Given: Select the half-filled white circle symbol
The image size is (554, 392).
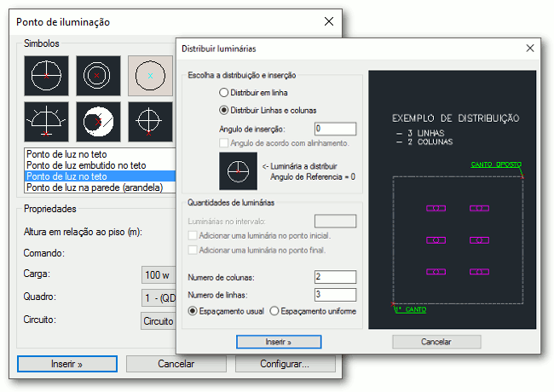Looking at the screenshot, I should click(98, 122).
